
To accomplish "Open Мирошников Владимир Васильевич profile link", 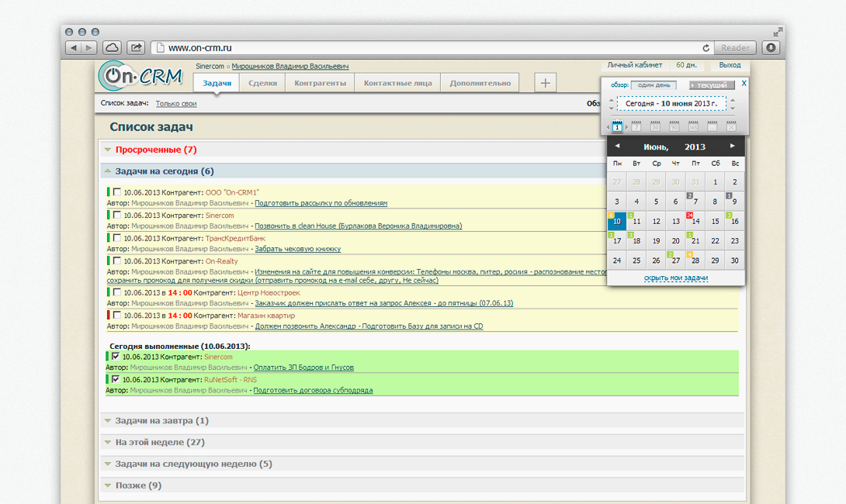I will [x=290, y=67].
